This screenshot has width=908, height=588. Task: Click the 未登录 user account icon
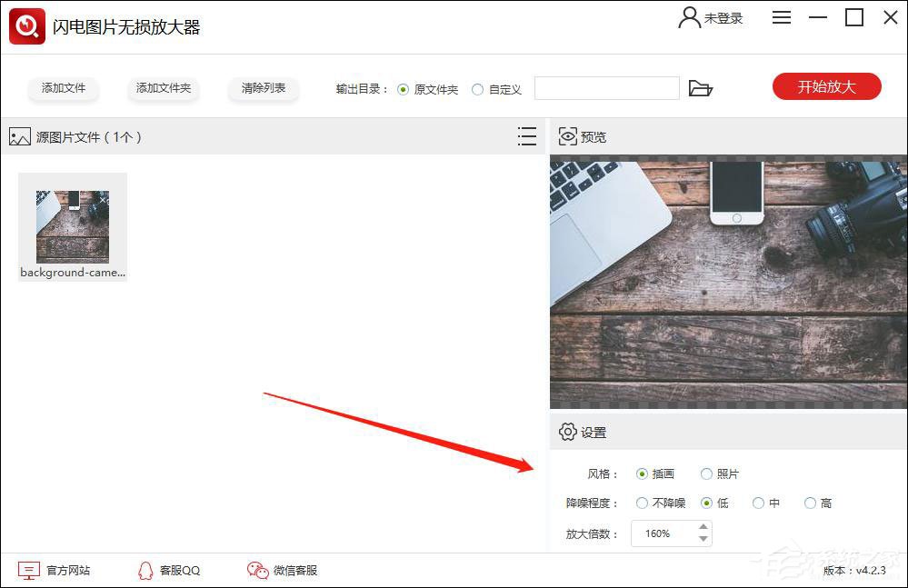point(688,17)
